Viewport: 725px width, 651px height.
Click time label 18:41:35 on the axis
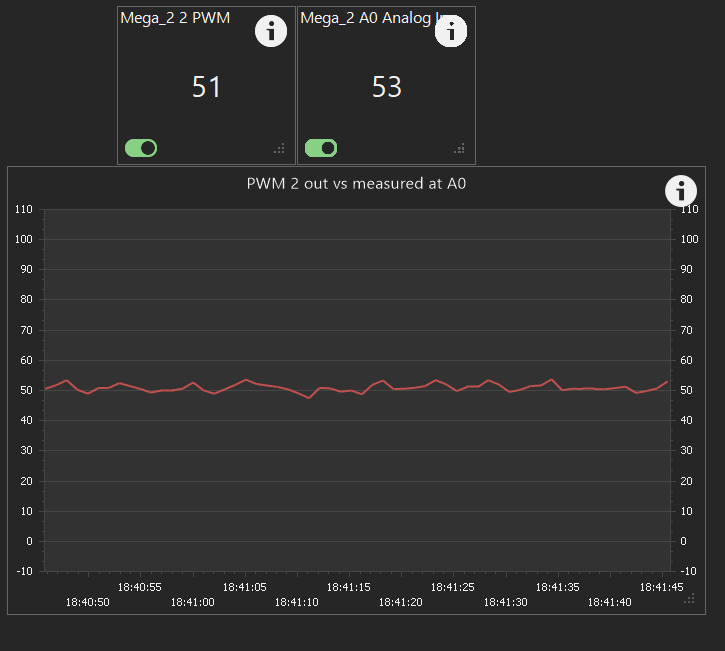(557, 587)
